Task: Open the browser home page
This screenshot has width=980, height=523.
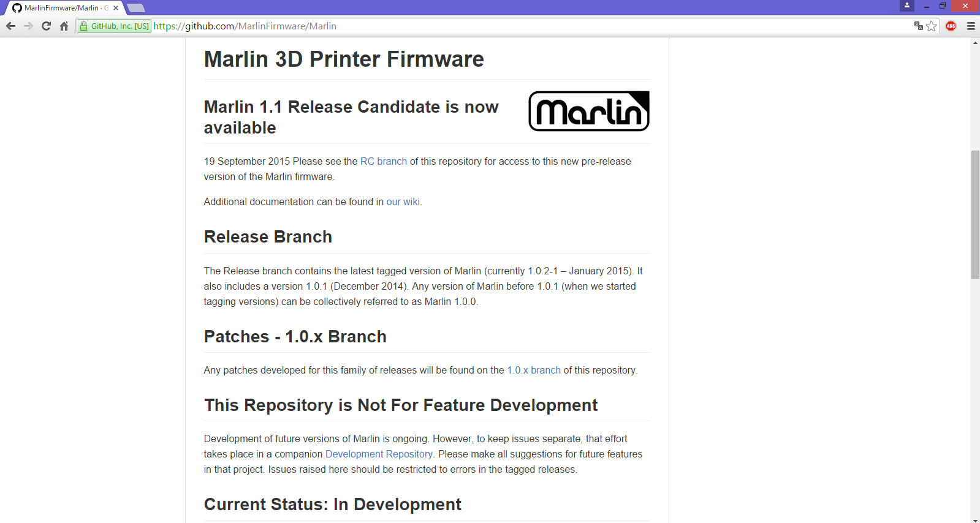Action: click(x=64, y=26)
